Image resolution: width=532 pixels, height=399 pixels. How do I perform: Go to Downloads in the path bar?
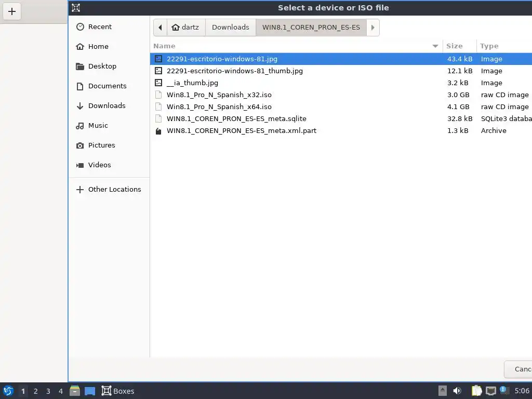point(230,28)
